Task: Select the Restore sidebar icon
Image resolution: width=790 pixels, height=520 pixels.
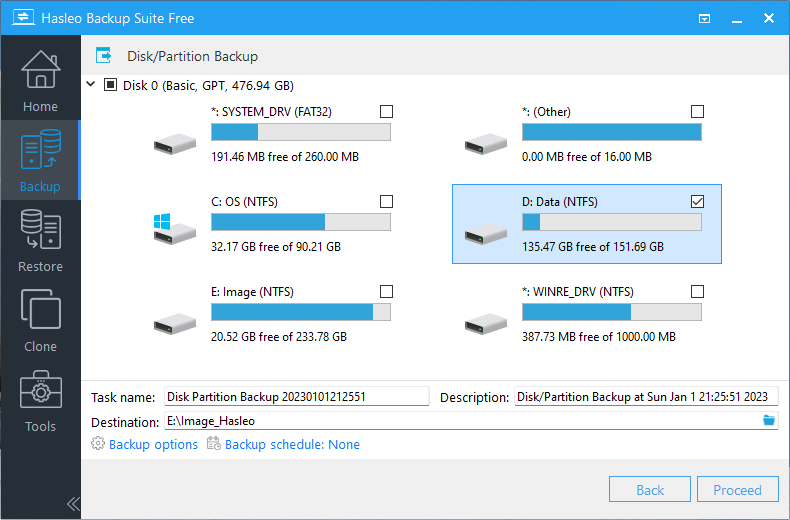Action: tap(40, 240)
